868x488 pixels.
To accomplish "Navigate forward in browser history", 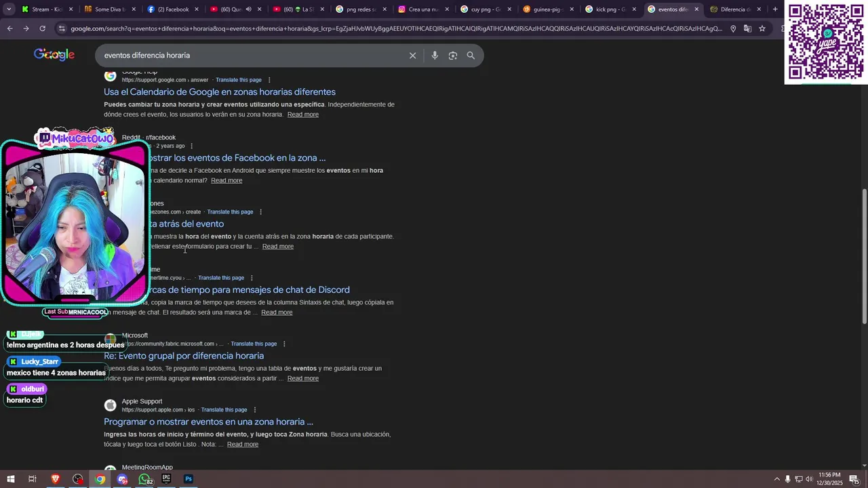I will point(26,28).
